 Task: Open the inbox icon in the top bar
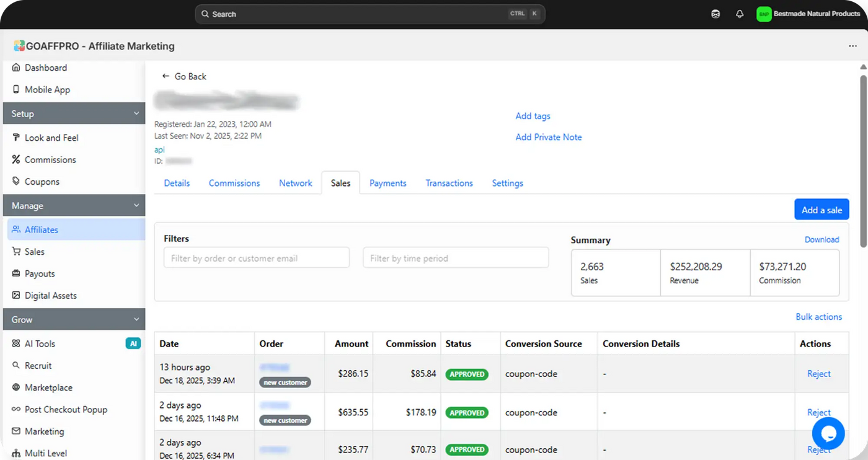[x=715, y=14]
